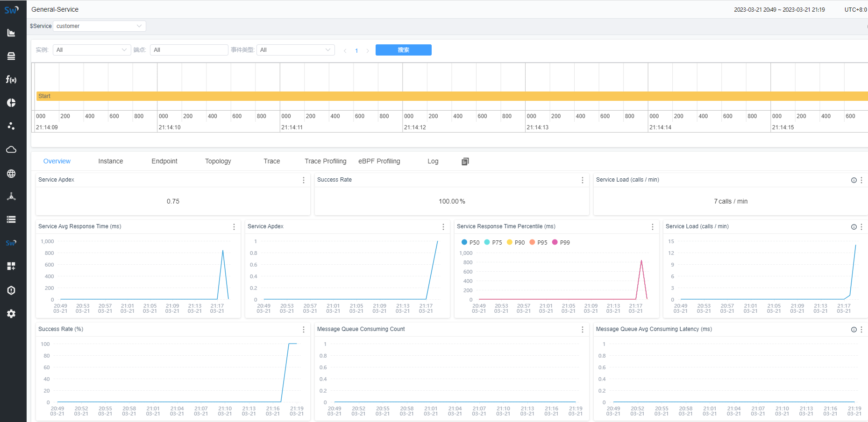Go to next events page arrow

tap(368, 50)
